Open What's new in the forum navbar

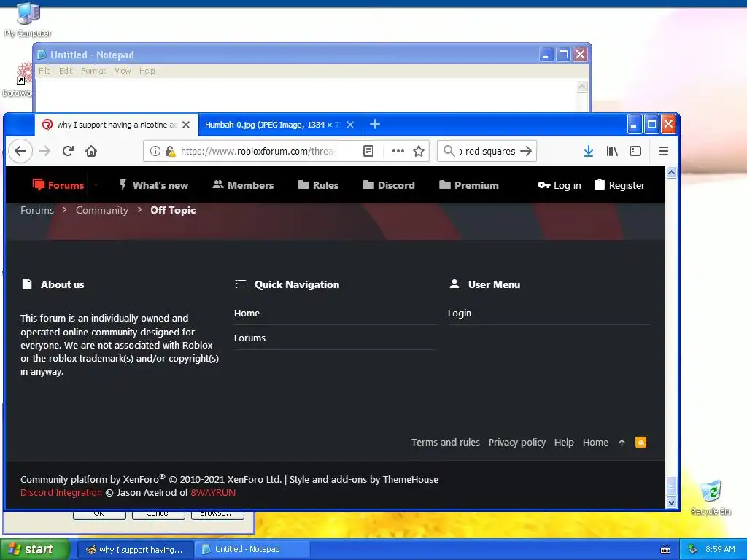[153, 184]
